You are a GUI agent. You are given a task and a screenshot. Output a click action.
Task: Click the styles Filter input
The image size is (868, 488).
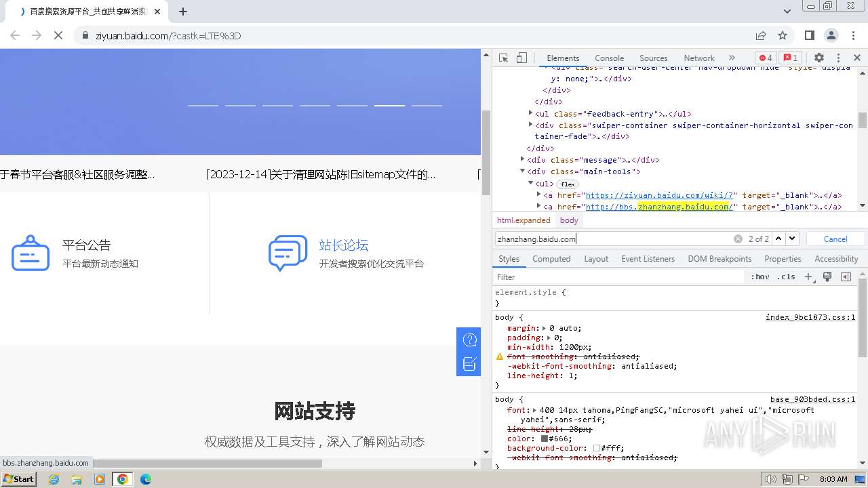619,277
